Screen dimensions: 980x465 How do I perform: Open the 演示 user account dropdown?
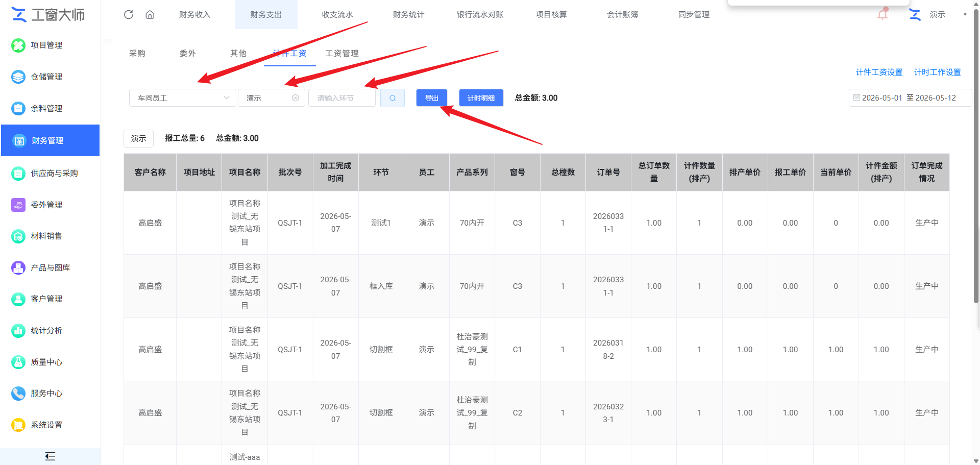click(938, 14)
